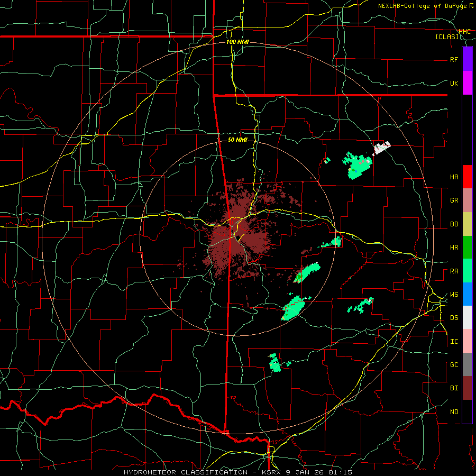Select the GC label in legend
This screenshot has height=476, width=476.
(454, 365)
